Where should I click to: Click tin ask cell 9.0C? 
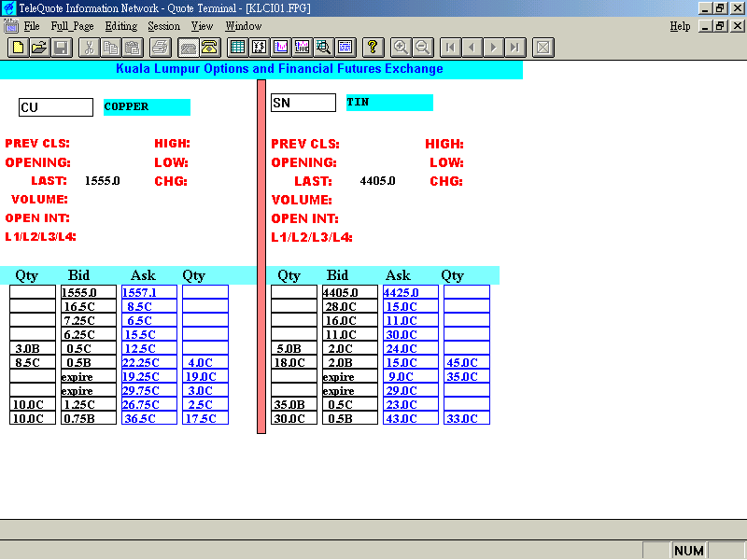tap(411, 376)
